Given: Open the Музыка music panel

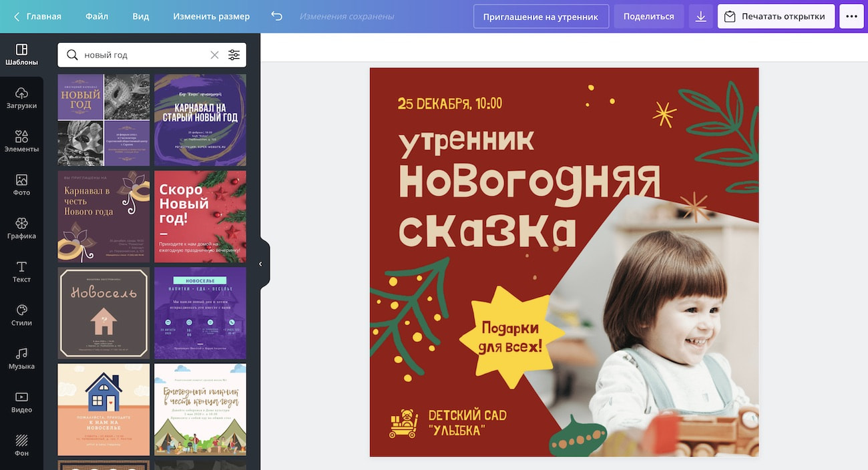Looking at the screenshot, I should coord(21,359).
